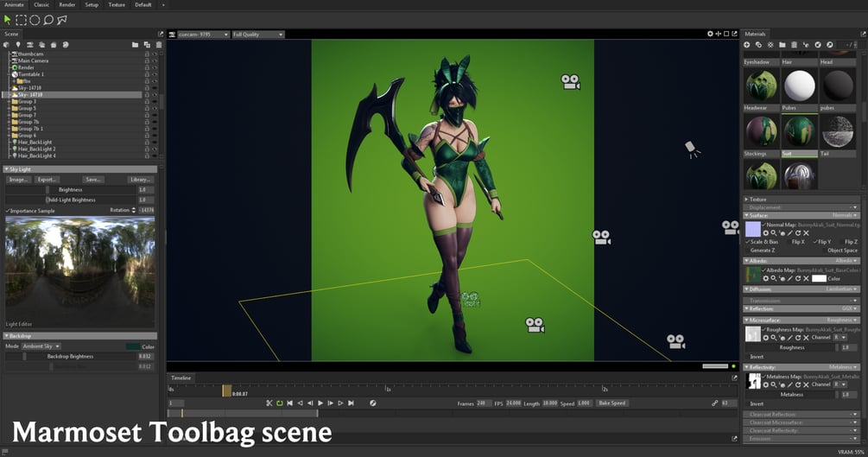This screenshot has width=868, height=457.
Task: Click the Backdrop color swatch
Action: [x=133, y=346]
